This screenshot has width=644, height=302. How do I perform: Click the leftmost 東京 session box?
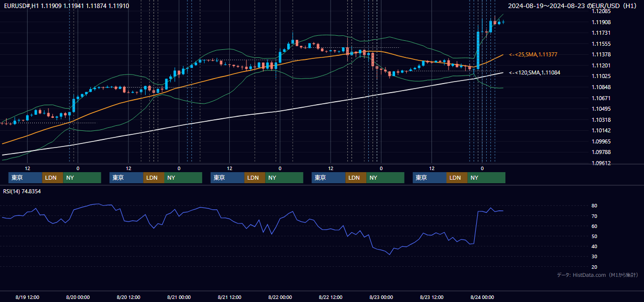(x=25, y=178)
